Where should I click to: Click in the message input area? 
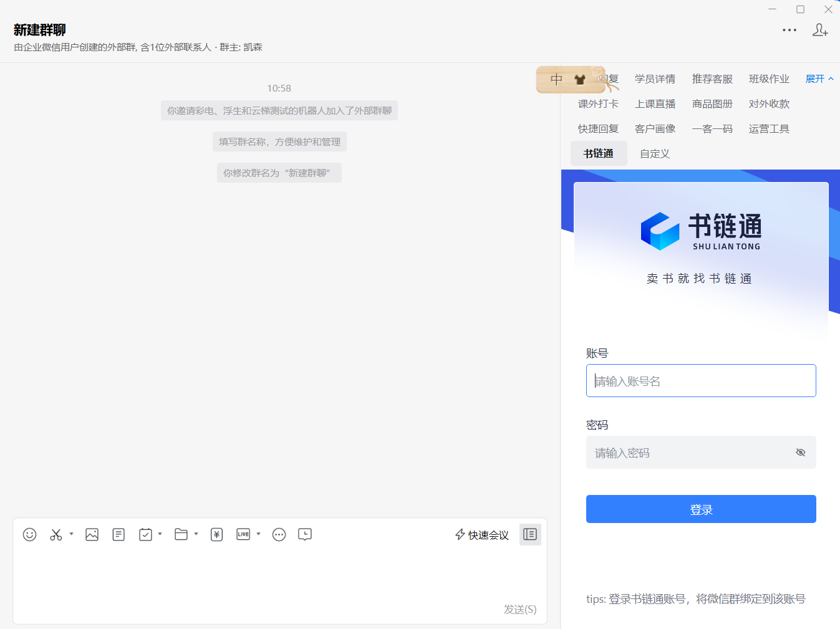coord(279,577)
